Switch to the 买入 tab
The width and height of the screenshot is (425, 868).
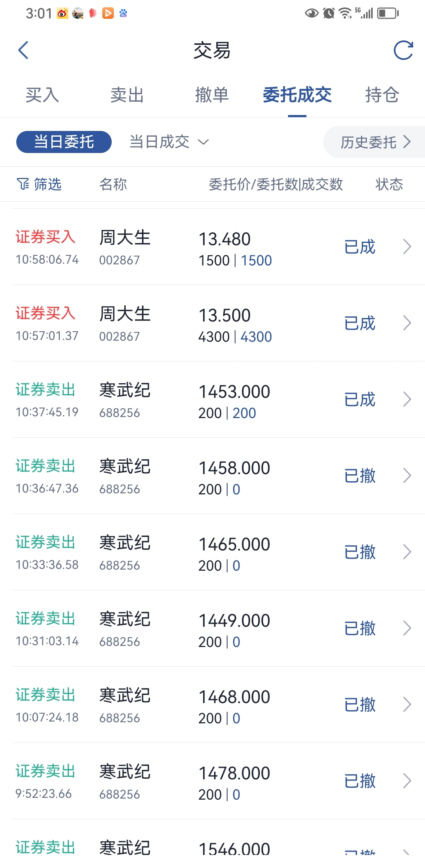point(42,95)
